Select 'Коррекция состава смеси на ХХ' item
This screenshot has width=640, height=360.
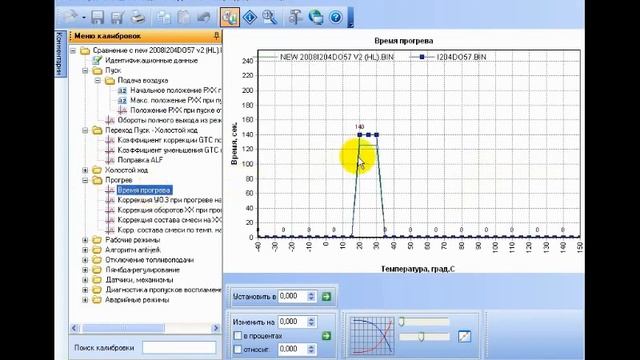170,220
